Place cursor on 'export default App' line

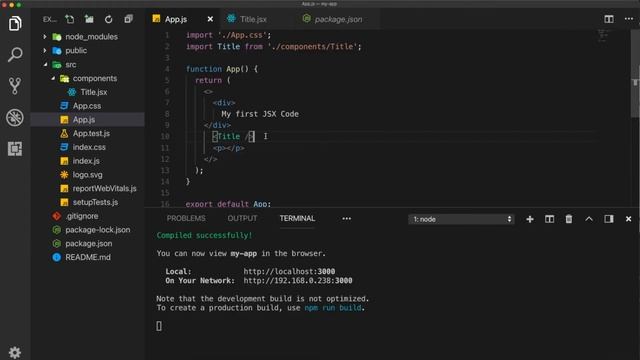tap(228, 204)
